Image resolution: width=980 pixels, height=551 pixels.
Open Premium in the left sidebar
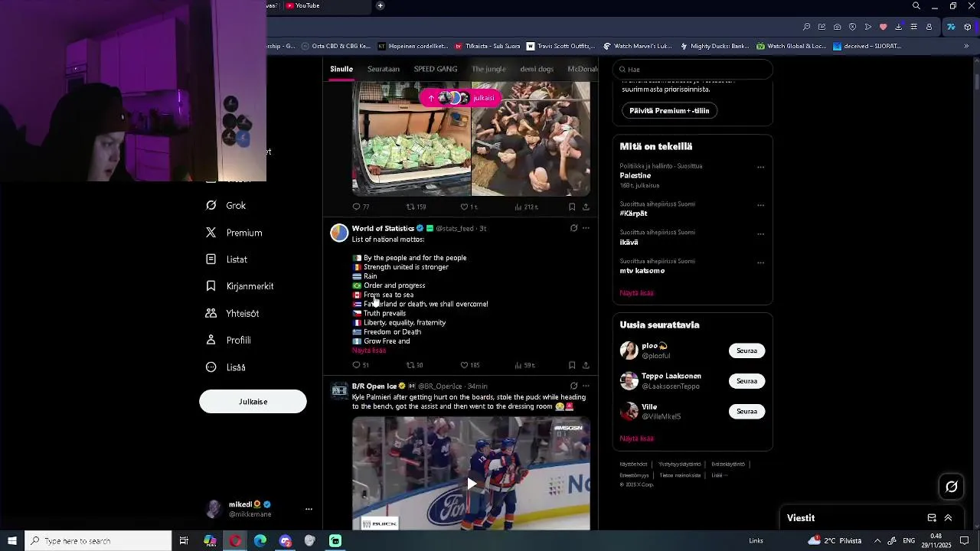pyautogui.click(x=234, y=233)
